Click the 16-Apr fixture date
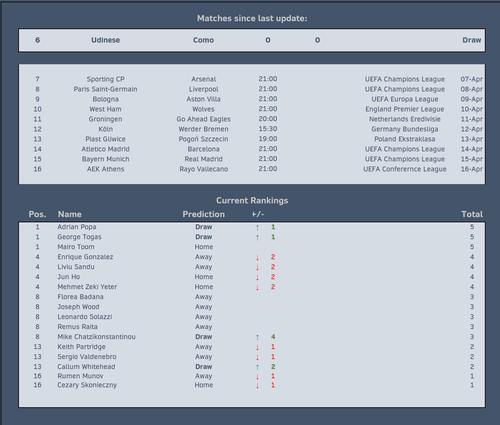This screenshot has width=500, height=425. 472,169
